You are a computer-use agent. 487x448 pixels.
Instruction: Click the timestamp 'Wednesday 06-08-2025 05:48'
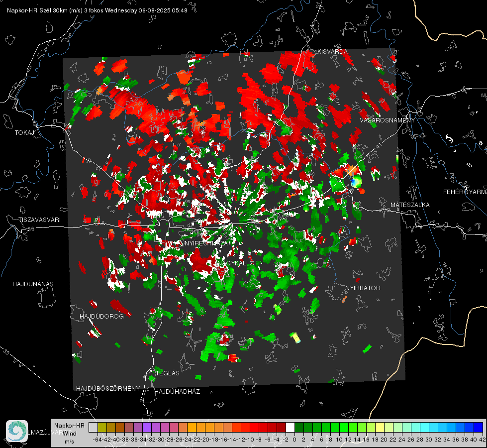tap(146, 10)
